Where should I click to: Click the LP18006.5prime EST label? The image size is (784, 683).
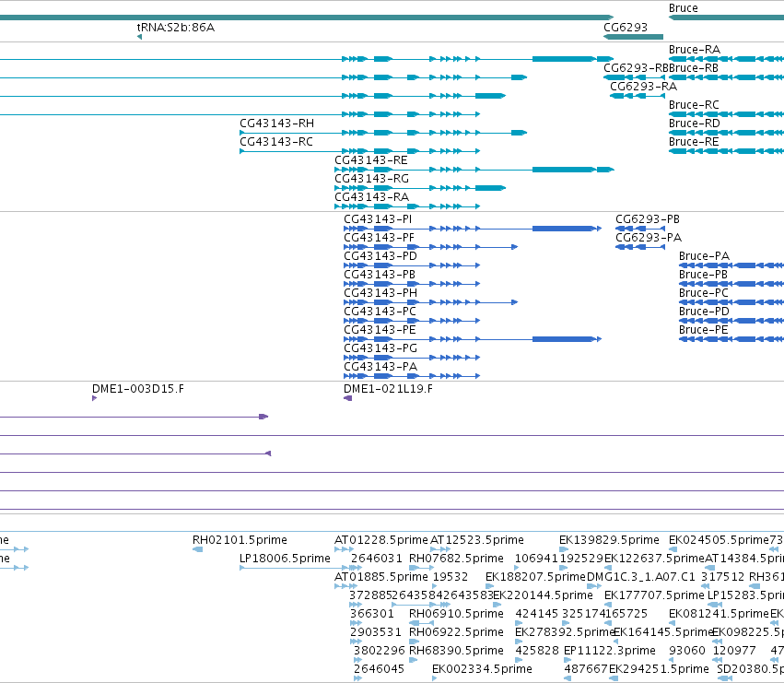click(x=285, y=559)
